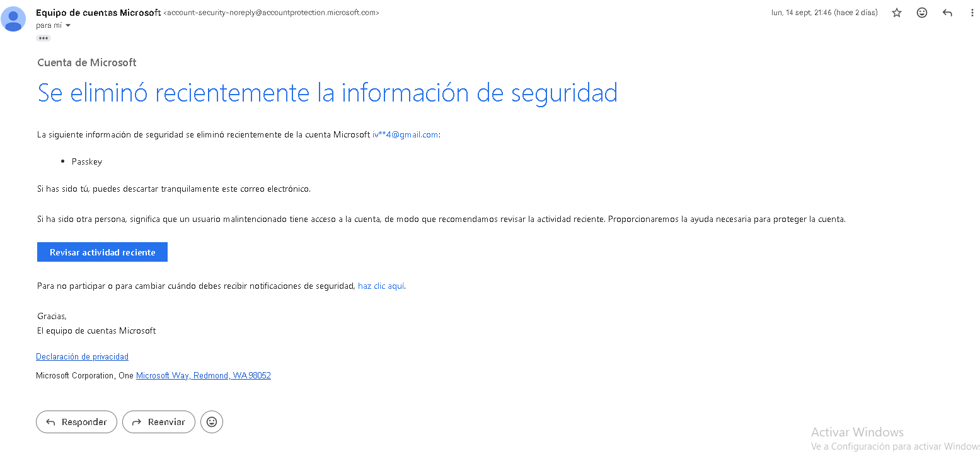The height and width of the screenshot is (461, 980).
Task: Open the 'Declaración de privacidad' link
Action: (x=82, y=357)
